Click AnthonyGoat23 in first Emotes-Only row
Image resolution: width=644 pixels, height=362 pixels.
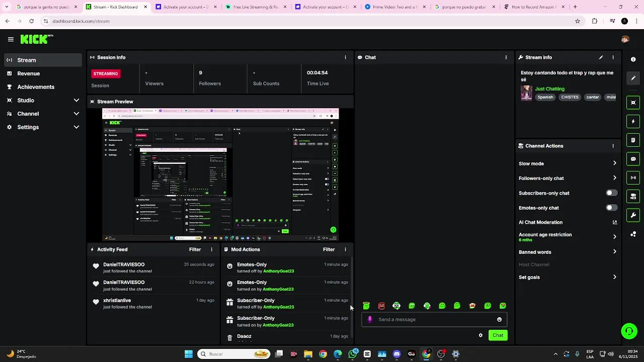(x=278, y=271)
